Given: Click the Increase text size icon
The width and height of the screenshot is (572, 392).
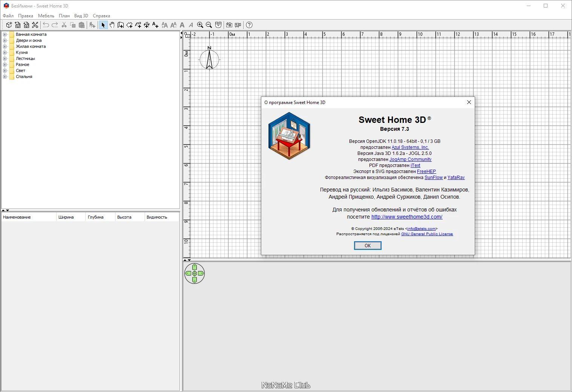Looking at the screenshot, I should (165, 25).
